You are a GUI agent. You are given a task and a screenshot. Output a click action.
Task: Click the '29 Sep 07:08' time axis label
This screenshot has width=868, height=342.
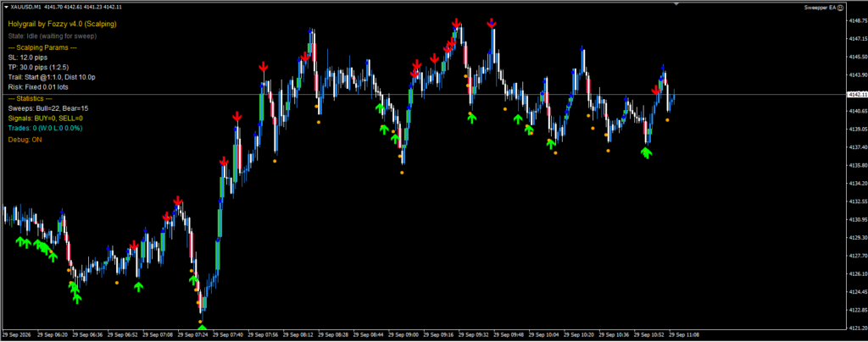click(x=158, y=335)
